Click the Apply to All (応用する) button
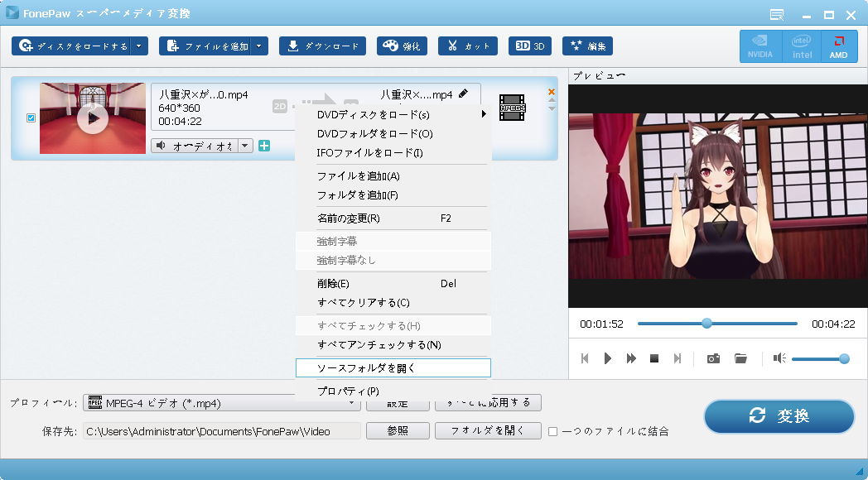 pyautogui.click(x=489, y=402)
